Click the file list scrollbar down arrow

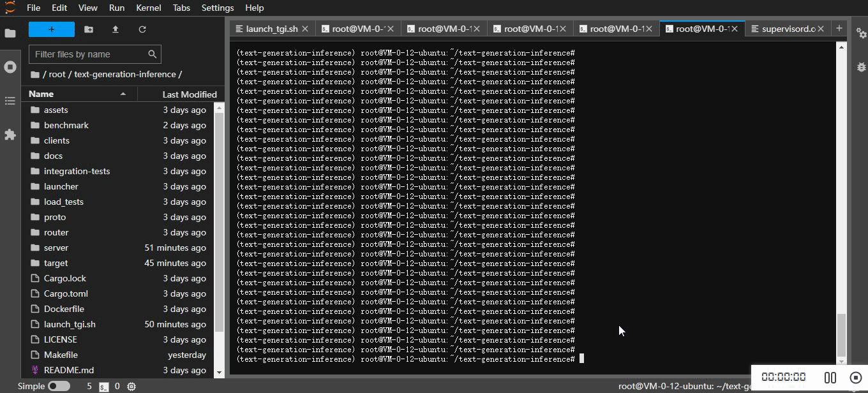[x=219, y=373]
